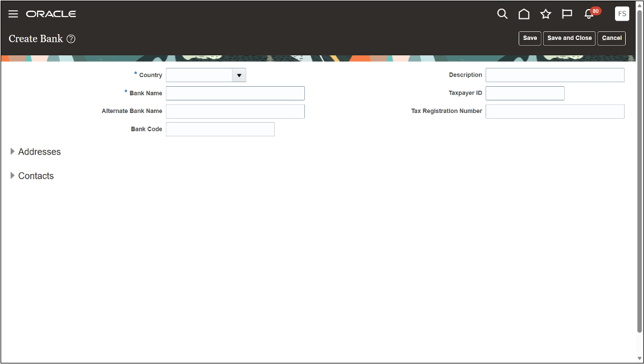Viewport: 644px width, 364px height.
Task: Go to the Home page icon
Action: (524, 14)
